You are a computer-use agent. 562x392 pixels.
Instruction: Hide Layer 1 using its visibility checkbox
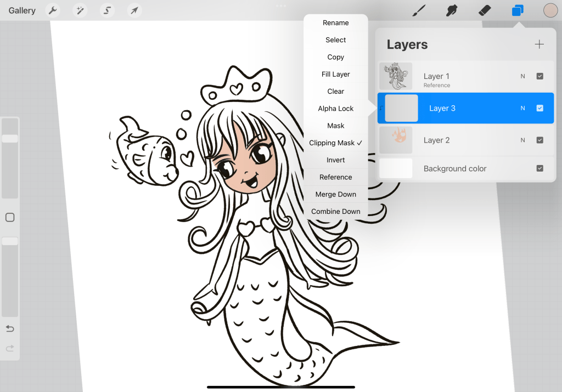tap(539, 76)
